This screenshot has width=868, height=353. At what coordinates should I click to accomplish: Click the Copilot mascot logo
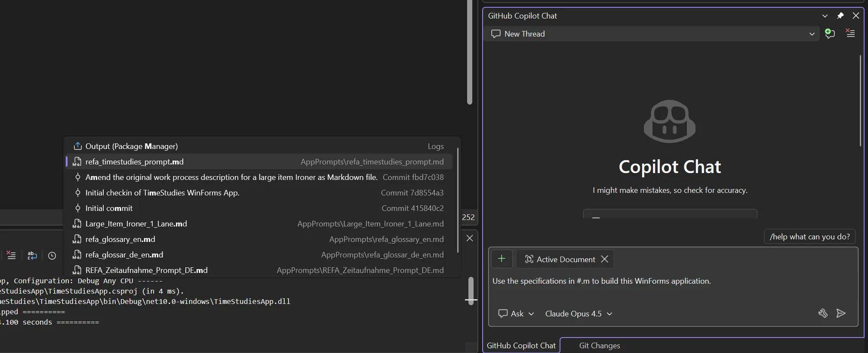pos(670,121)
